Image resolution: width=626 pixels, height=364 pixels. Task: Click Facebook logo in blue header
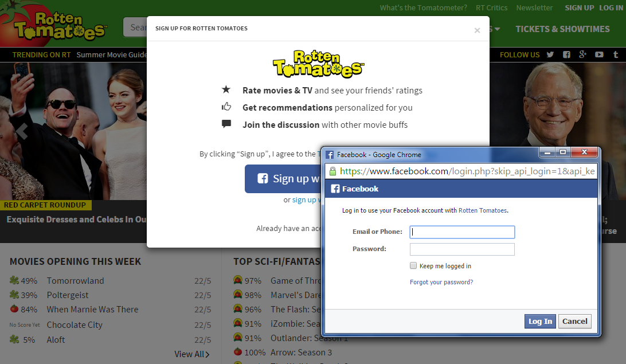click(335, 189)
